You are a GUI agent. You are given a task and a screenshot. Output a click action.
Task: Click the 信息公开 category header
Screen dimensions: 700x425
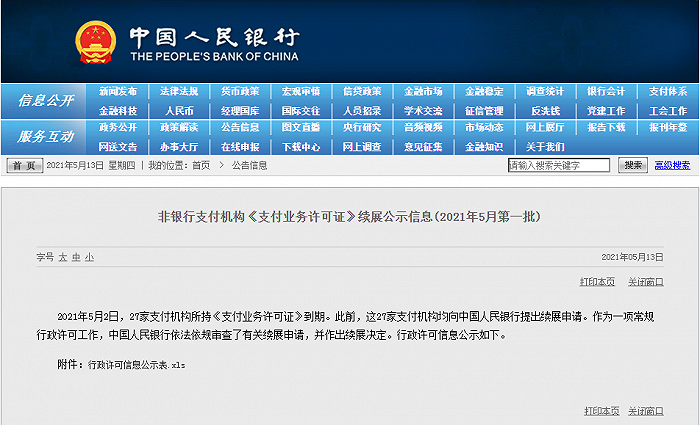pyautogui.click(x=45, y=101)
